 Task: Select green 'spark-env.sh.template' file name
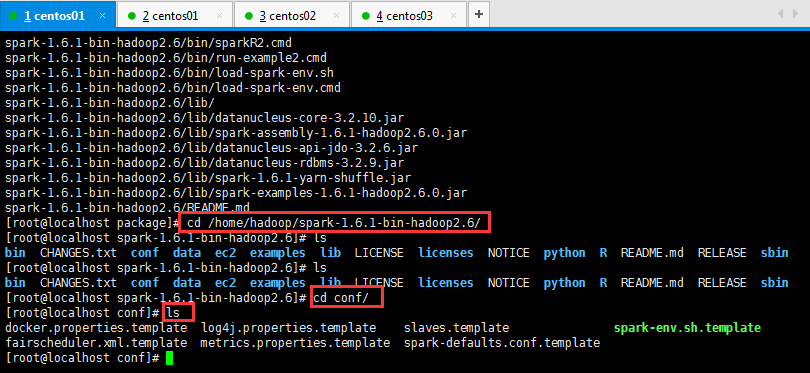[687, 328]
